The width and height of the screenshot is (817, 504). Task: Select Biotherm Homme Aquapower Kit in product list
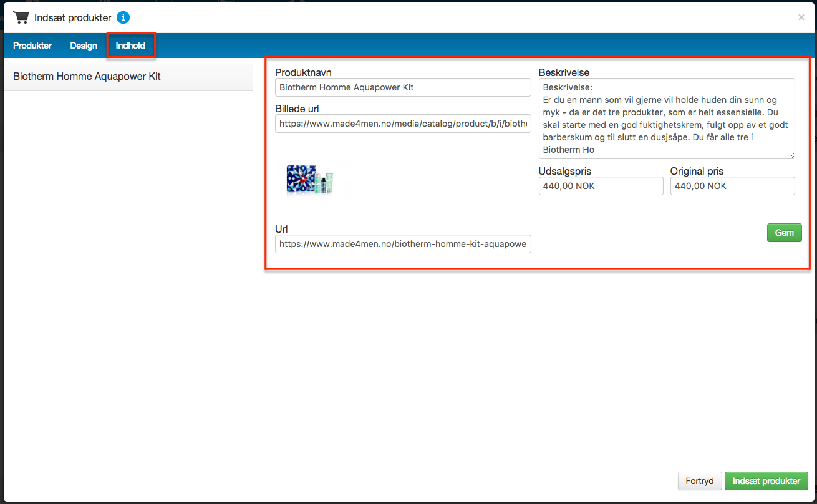point(128,77)
